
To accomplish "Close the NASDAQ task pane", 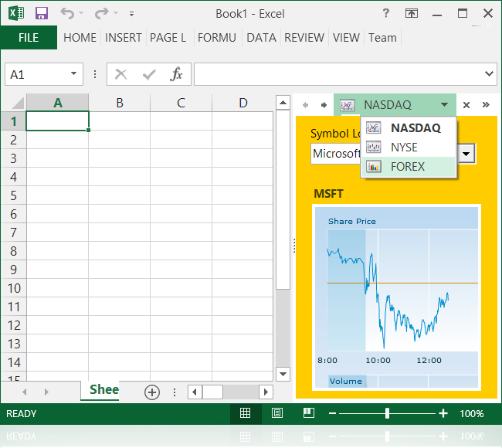I will [466, 105].
